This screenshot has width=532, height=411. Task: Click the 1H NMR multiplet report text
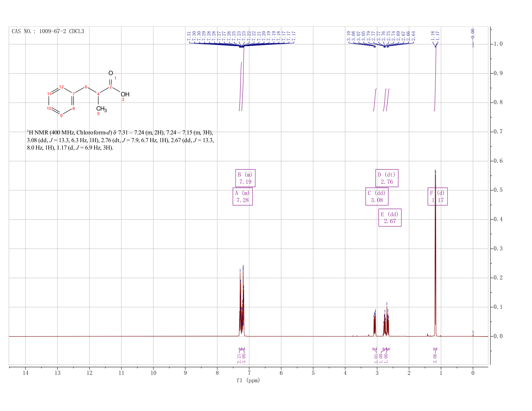pos(120,140)
